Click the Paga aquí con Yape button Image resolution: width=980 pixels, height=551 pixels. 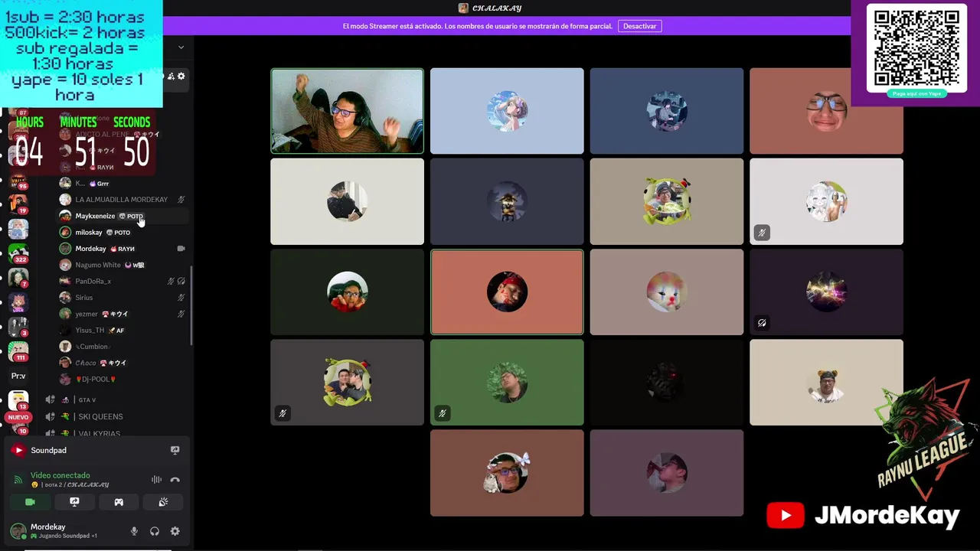click(916, 93)
